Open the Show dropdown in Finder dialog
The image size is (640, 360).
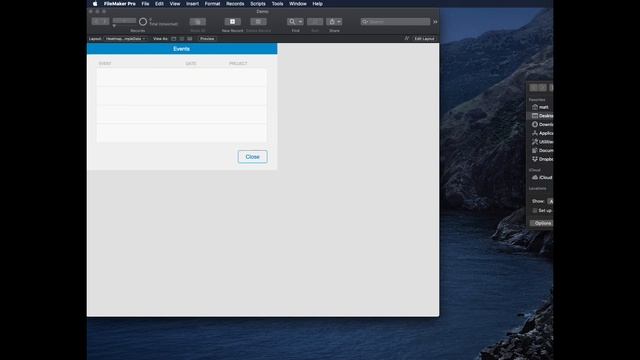(550, 201)
